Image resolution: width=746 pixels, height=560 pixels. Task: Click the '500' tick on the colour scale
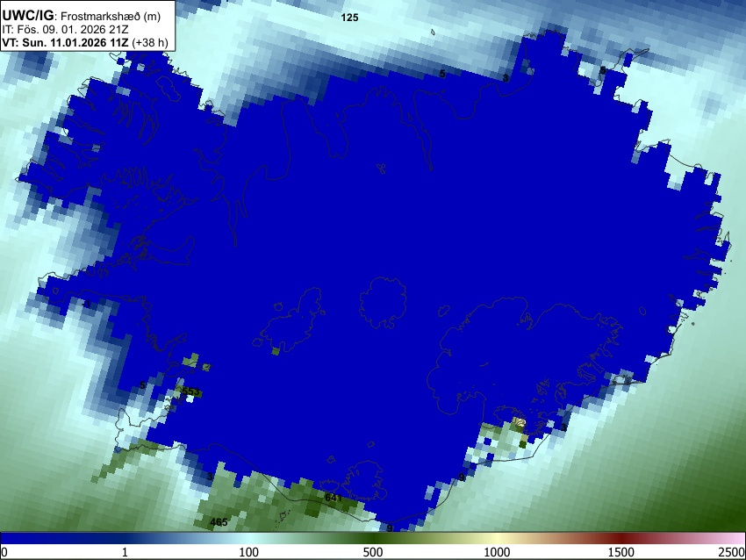[373, 552]
